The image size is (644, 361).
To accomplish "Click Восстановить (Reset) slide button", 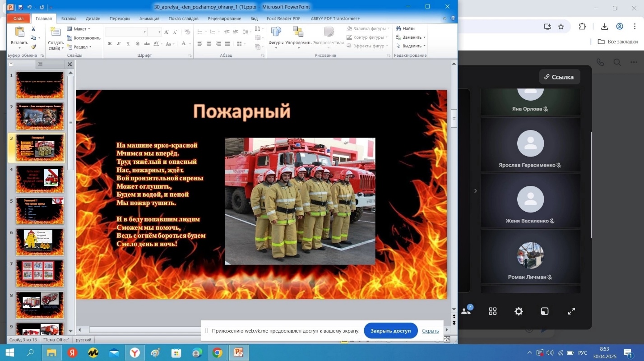I will tap(83, 37).
